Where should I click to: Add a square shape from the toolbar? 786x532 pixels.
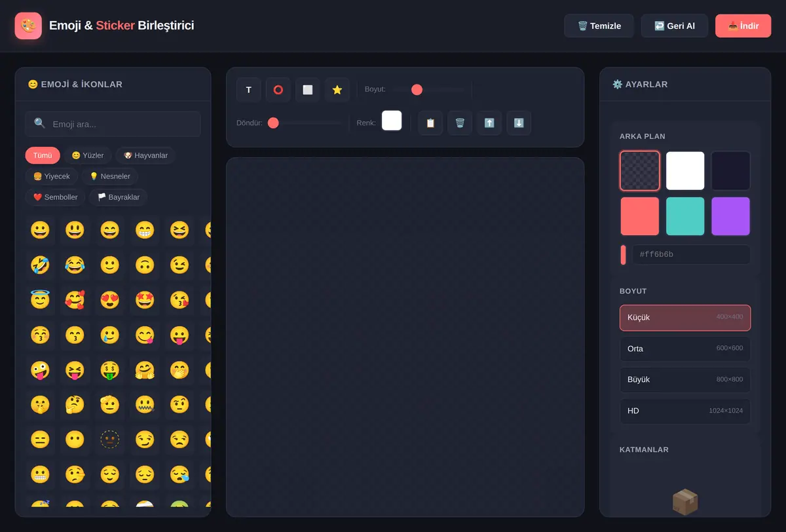tap(308, 90)
